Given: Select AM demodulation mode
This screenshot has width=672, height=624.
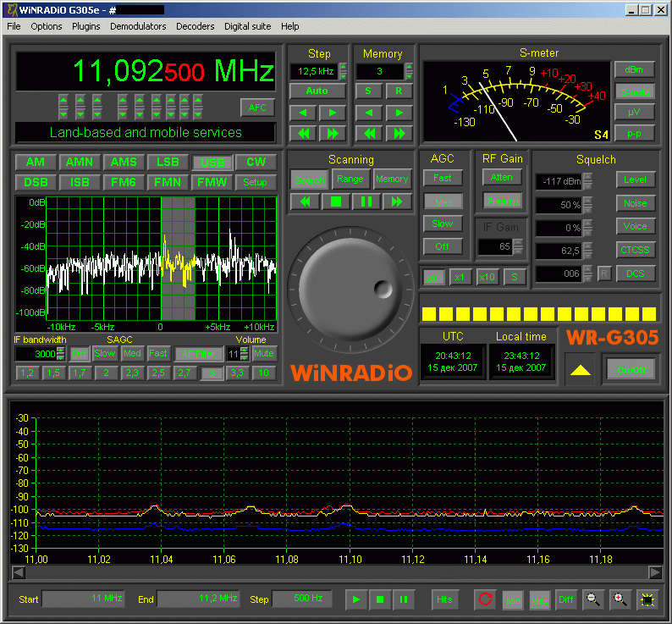Looking at the screenshot, I should [36, 162].
